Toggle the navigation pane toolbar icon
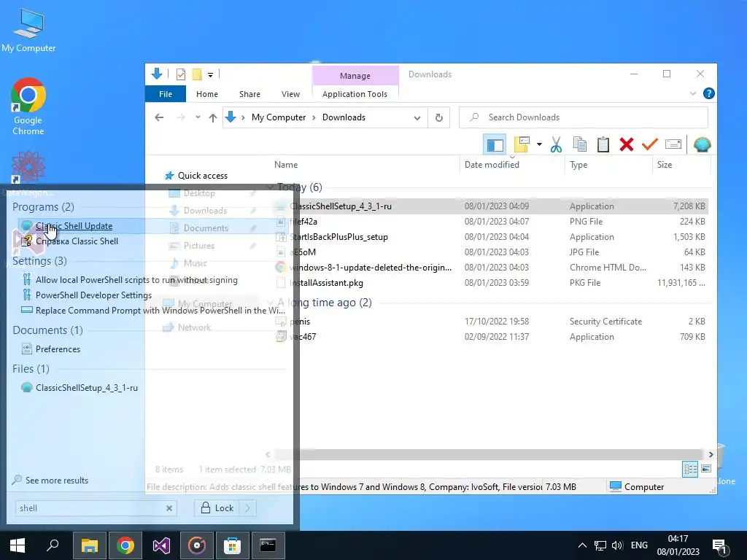Image resolution: width=747 pixels, height=560 pixels. click(495, 145)
